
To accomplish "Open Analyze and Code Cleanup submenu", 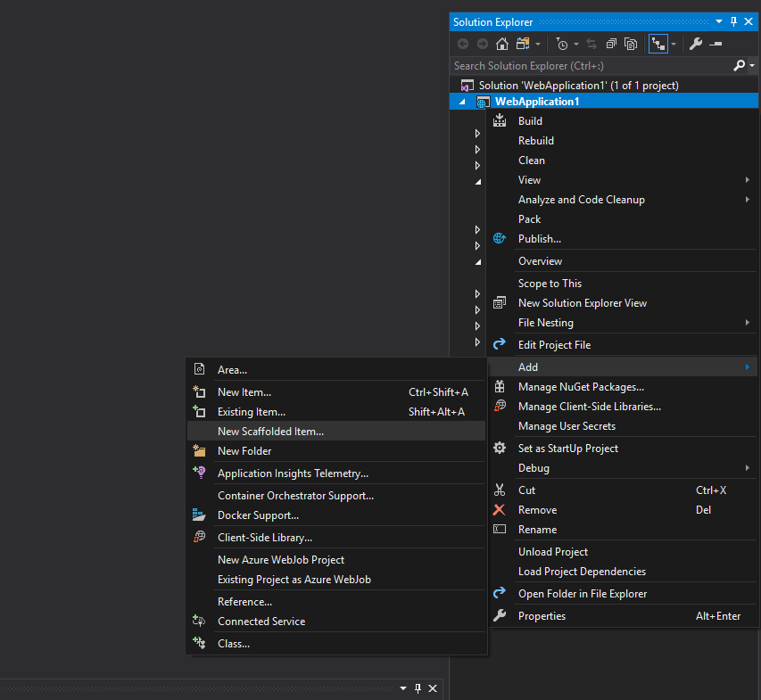I will tap(624, 200).
